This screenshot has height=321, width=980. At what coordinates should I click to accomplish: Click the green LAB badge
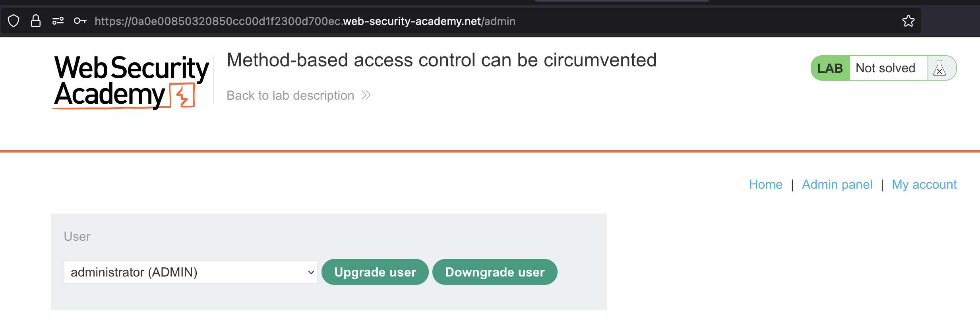click(830, 68)
